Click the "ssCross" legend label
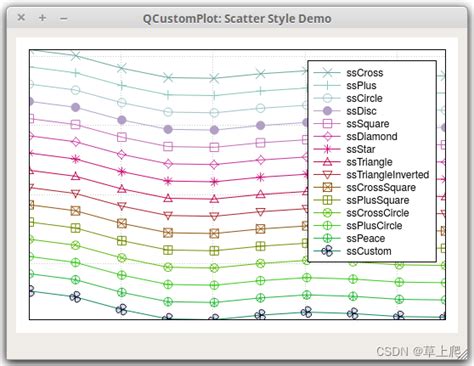This screenshot has width=474, height=366. 365,73
